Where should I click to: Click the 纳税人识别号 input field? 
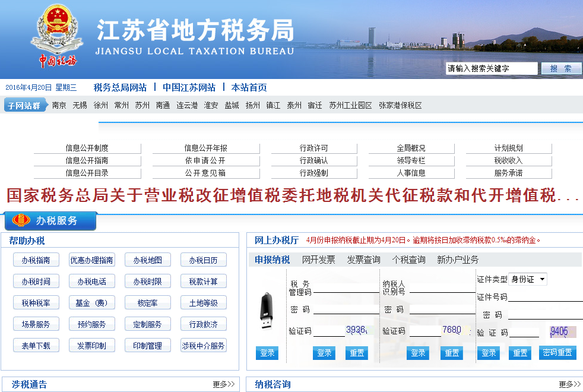pyautogui.click(x=442, y=288)
